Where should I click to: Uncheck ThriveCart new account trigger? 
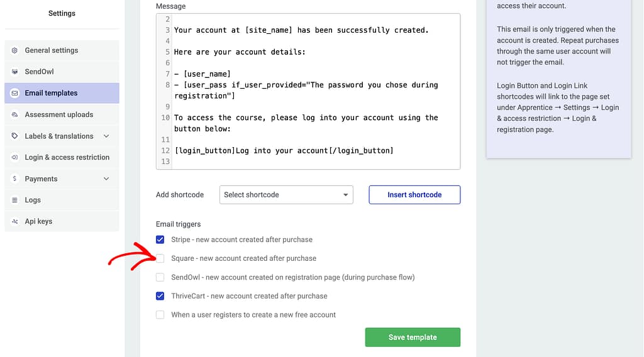(x=160, y=296)
